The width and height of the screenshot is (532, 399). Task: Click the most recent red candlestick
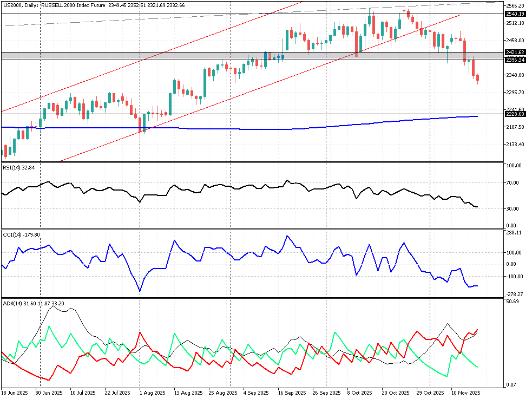477,79
